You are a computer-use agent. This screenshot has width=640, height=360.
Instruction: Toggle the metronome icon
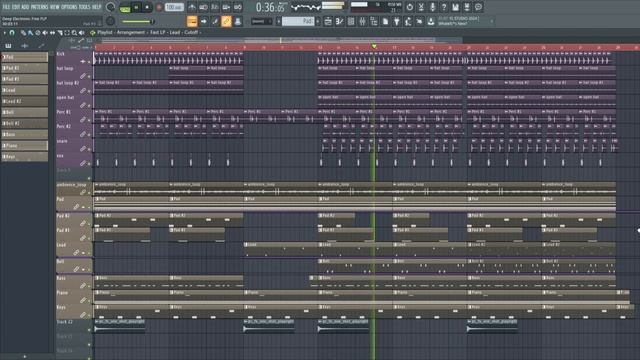192,7
